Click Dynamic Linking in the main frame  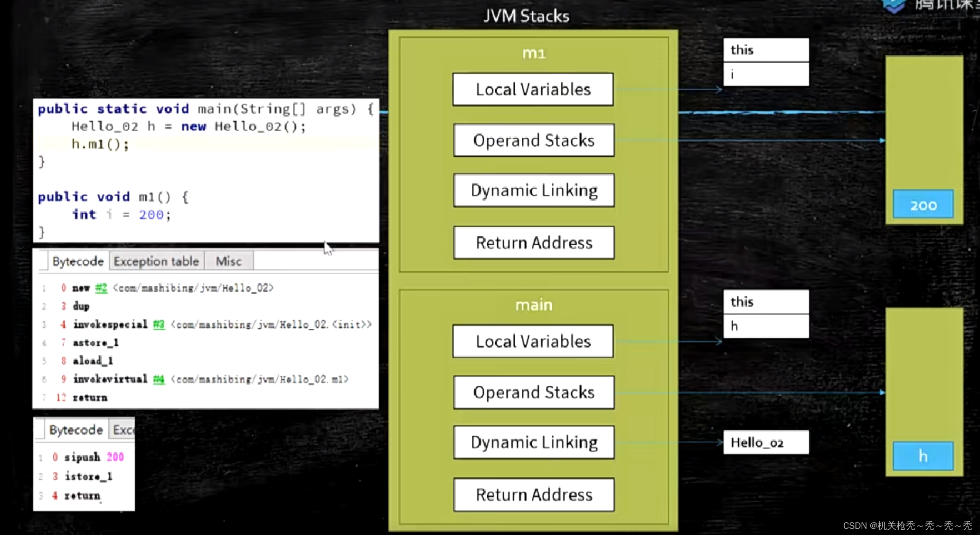(534, 442)
